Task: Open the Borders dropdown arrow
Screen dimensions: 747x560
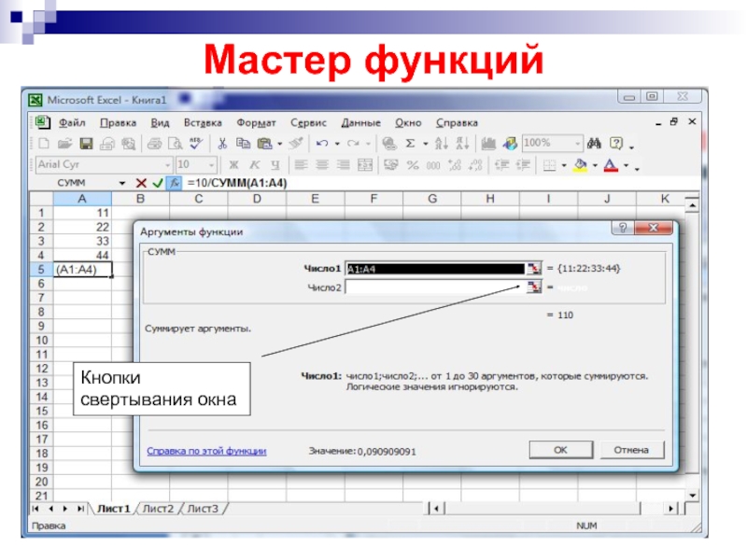Action: [564, 165]
